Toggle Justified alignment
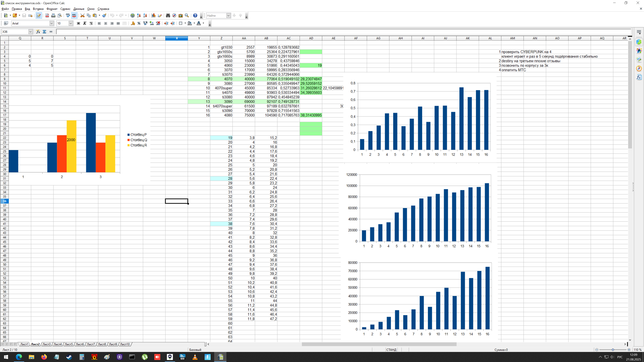644x362 pixels. [x=118, y=23]
